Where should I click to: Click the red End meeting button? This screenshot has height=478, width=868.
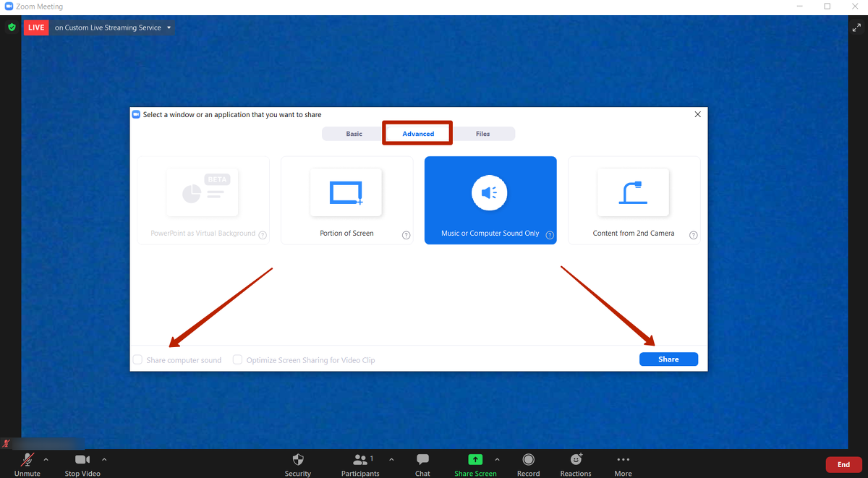pos(843,464)
